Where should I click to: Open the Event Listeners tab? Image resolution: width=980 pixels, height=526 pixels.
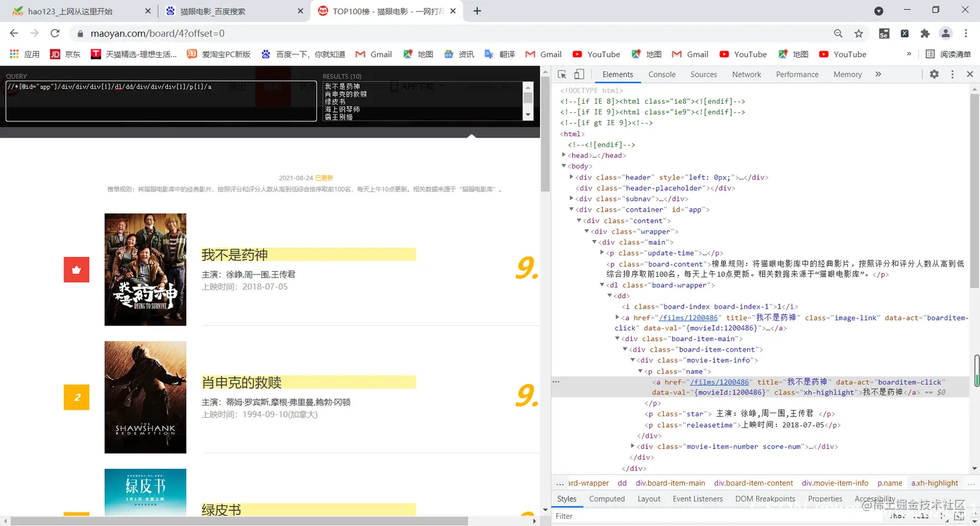(697, 499)
